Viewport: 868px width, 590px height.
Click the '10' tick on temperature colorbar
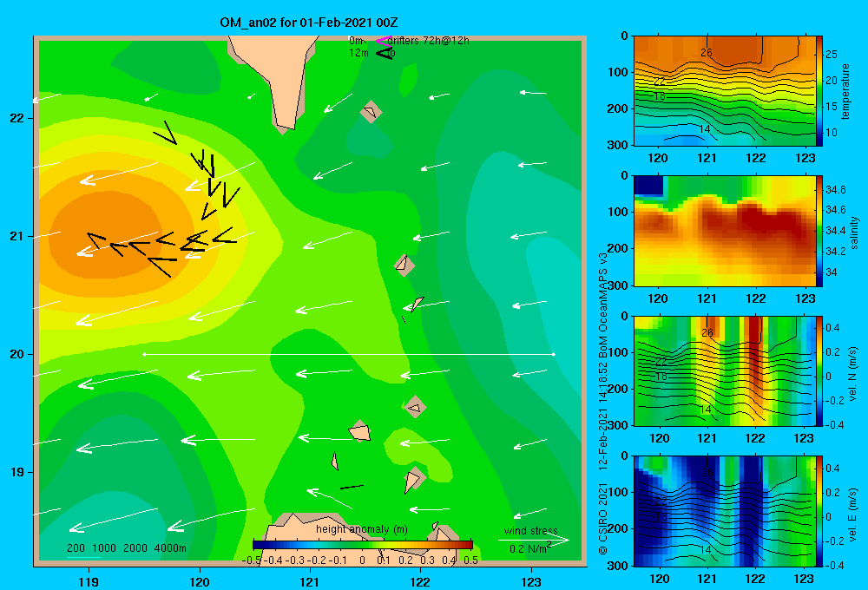coord(832,132)
